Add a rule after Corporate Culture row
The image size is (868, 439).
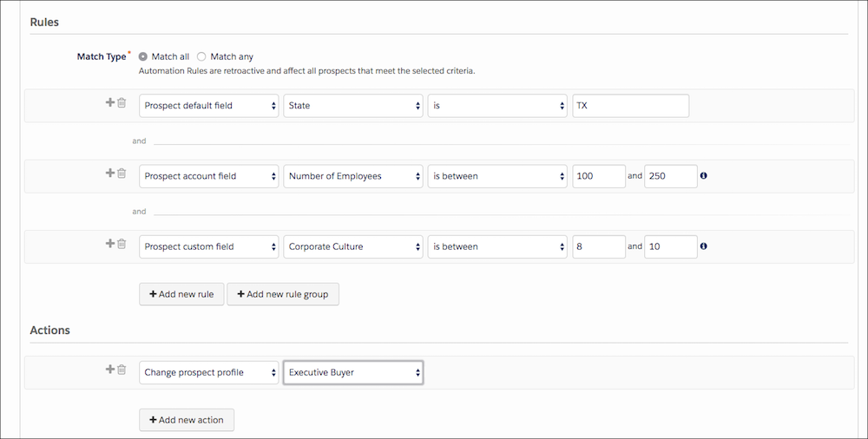pos(109,243)
